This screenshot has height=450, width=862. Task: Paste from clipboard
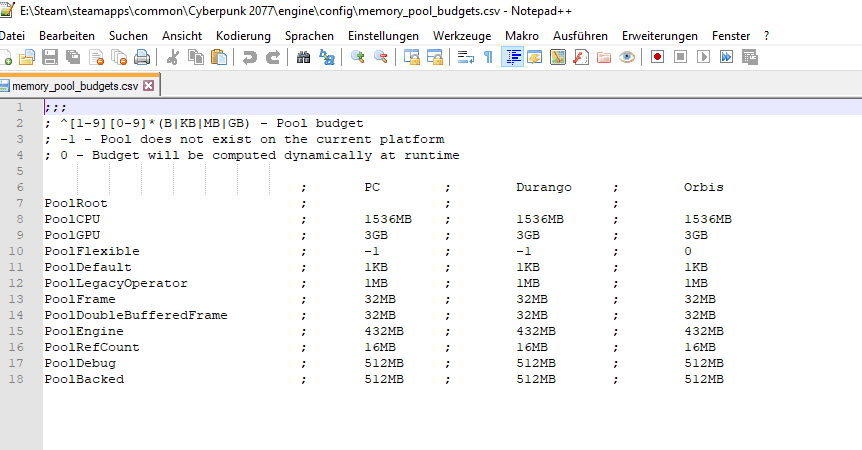point(219,57)
